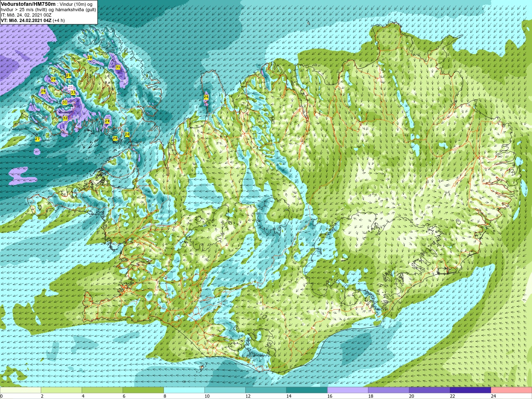Click the legend scale number 2

[x=42, y=396]
